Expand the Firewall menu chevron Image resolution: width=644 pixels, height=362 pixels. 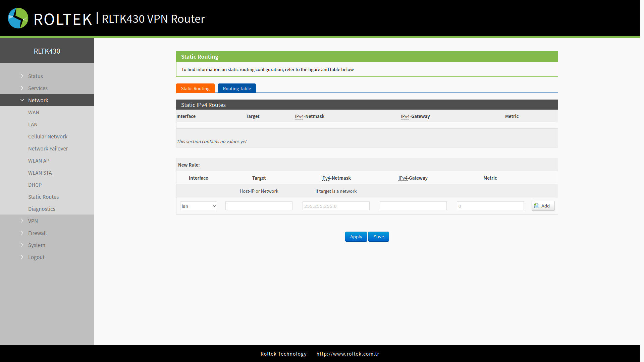(x=22, y=233)
